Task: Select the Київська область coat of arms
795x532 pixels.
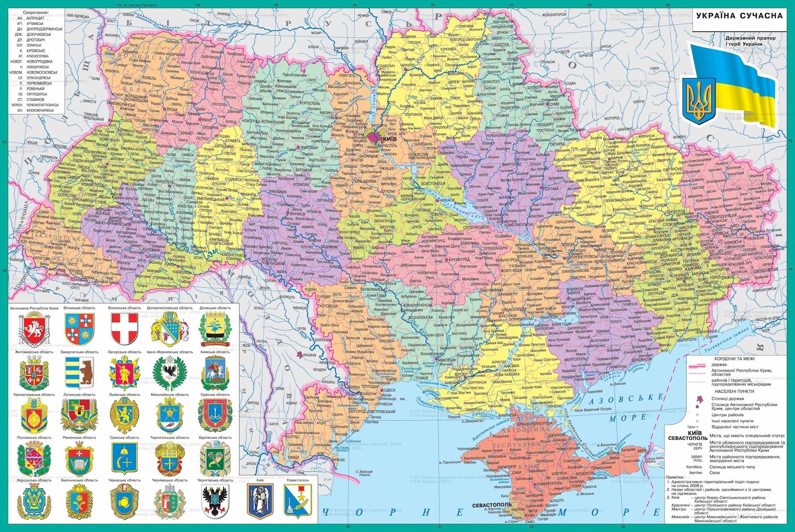Action: click(x=215, y=373)
